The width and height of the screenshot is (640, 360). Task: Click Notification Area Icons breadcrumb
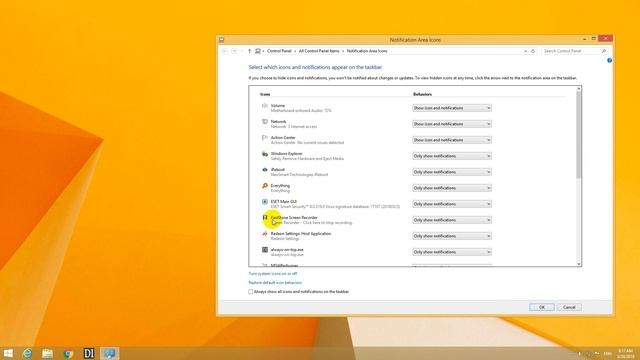click(367, 51)
